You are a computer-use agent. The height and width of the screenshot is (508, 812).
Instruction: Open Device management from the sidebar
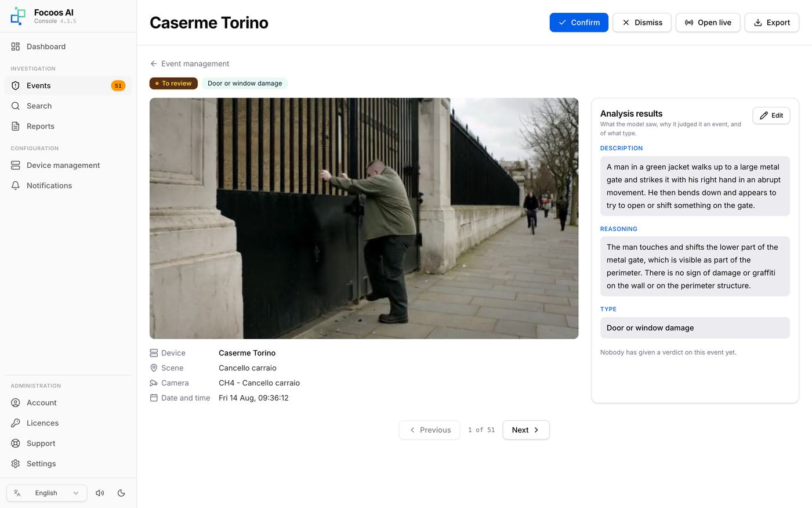pyautogui.click(x=68, y=165)
